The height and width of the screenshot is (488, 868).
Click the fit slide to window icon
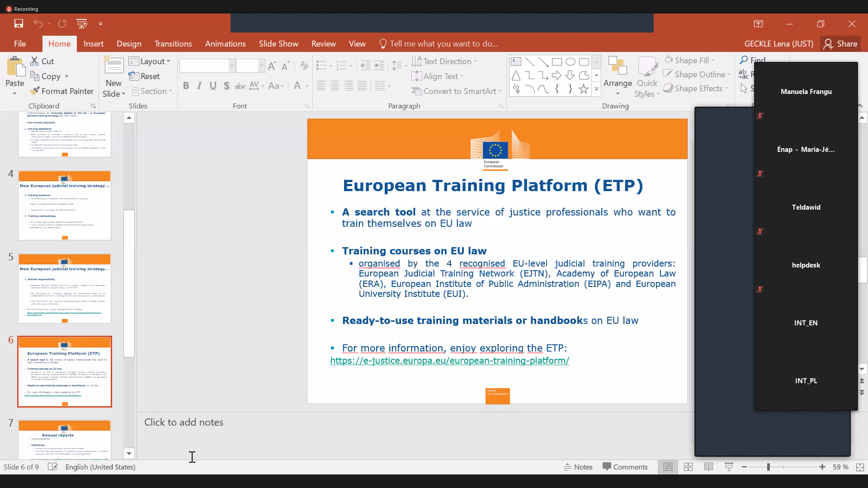coord(860,467)
